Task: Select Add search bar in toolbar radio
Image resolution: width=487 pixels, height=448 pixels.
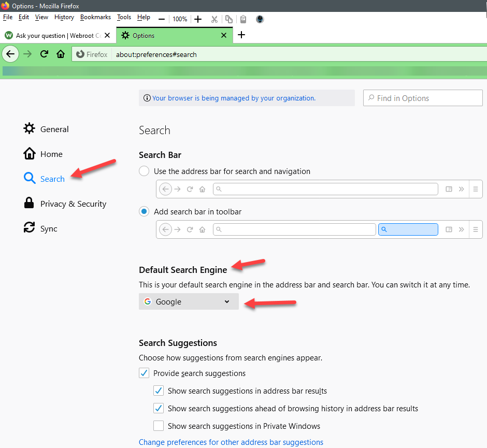Action: click(144, 212)
